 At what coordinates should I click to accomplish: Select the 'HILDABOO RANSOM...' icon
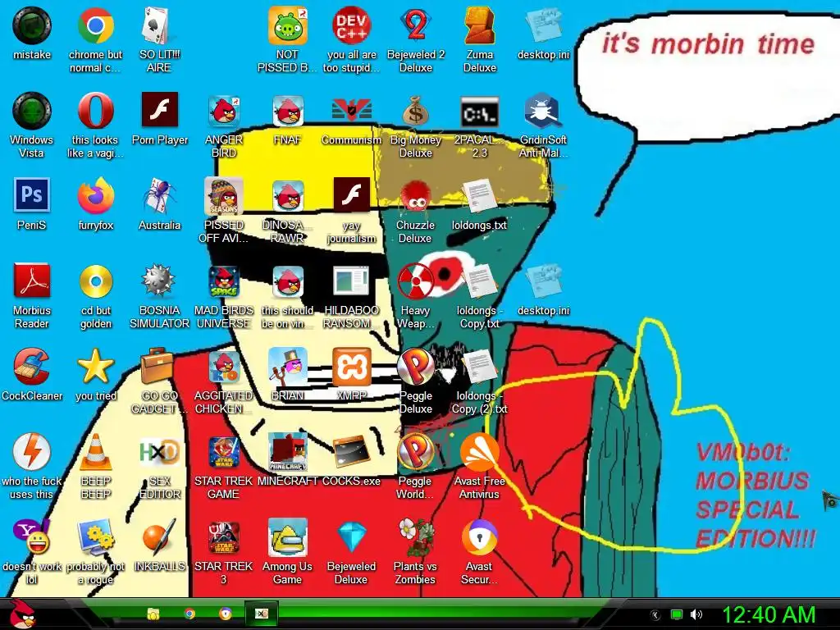point(351,281)
